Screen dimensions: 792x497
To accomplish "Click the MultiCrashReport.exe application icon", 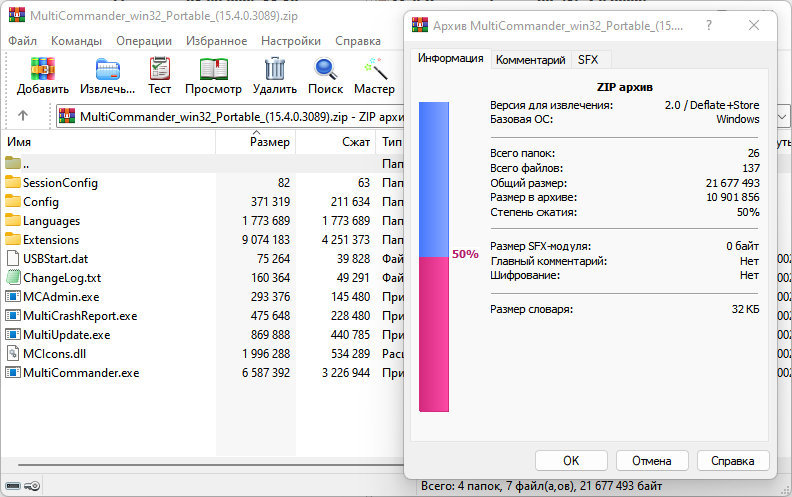I will coord(13,315).
